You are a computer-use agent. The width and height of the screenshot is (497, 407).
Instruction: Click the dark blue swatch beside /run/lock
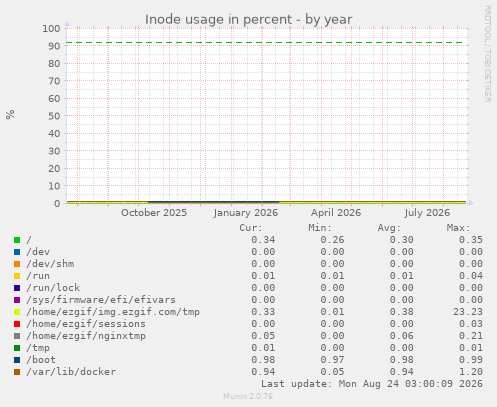pos(17,288)
